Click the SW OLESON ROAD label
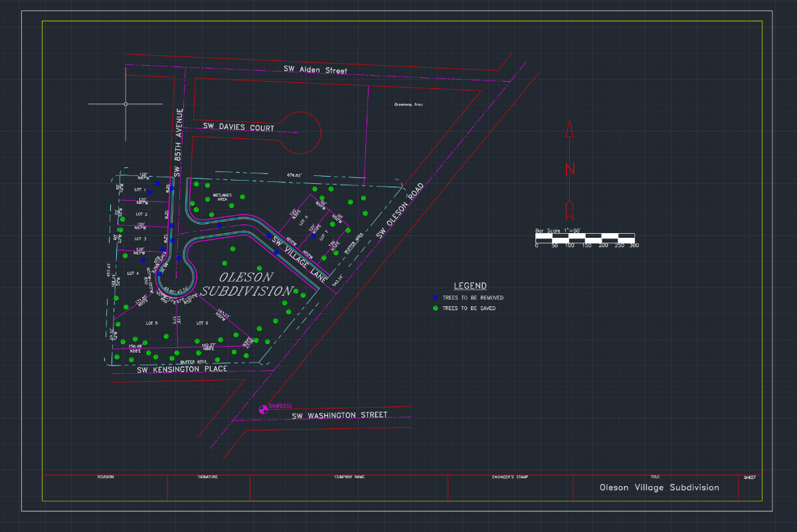The image size is (797, 532). pos(400,209)
